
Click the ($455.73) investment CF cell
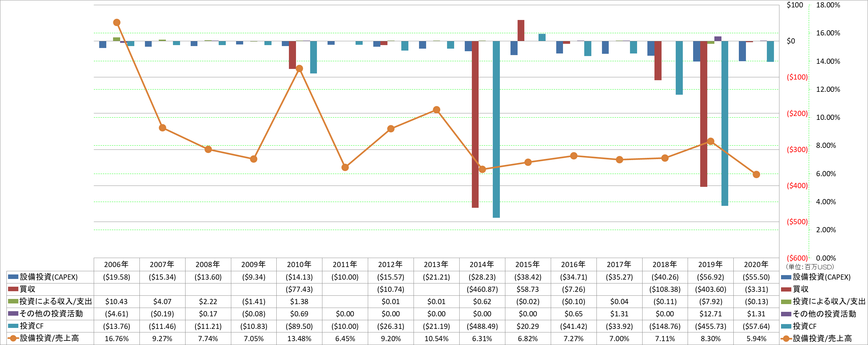710,326
